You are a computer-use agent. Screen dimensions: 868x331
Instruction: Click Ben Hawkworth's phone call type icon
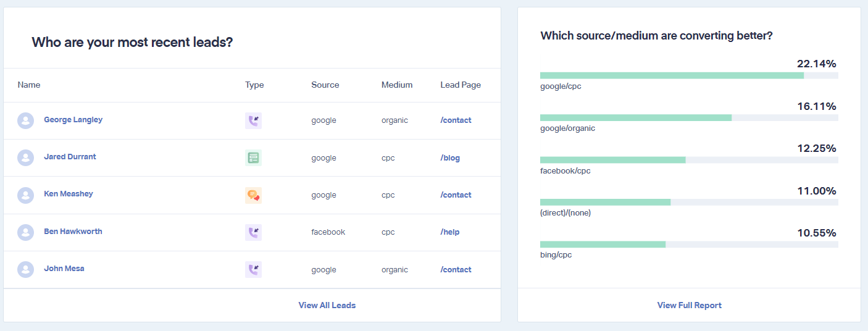click(253, 232)
